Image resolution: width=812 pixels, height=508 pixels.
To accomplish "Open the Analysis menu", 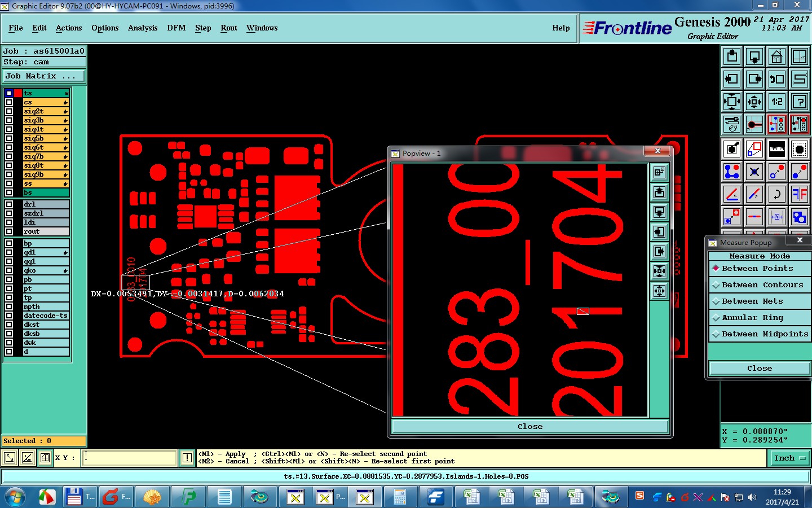I will (143, 28).
